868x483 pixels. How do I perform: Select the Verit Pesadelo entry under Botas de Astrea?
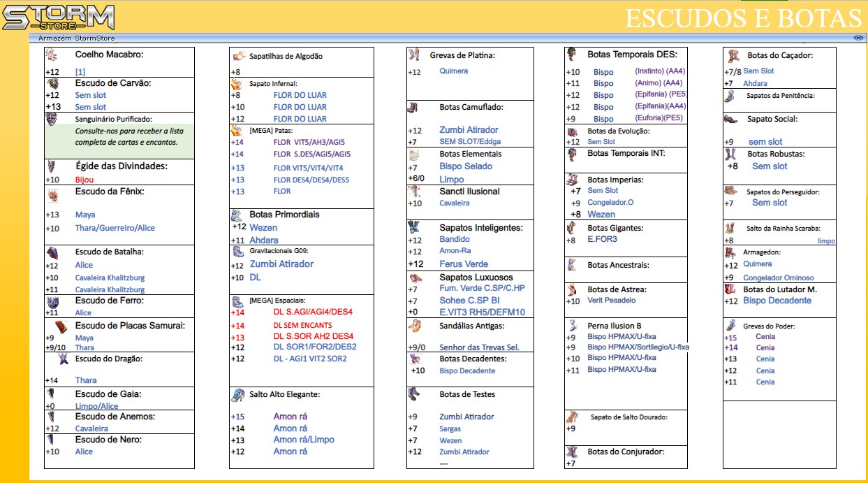(x=612, y=301)
